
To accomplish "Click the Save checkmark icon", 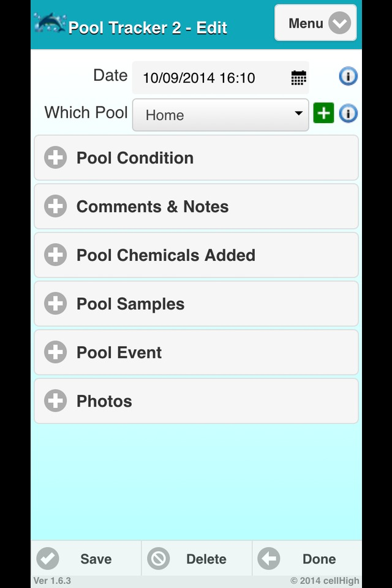I will [x=48, y=559].
